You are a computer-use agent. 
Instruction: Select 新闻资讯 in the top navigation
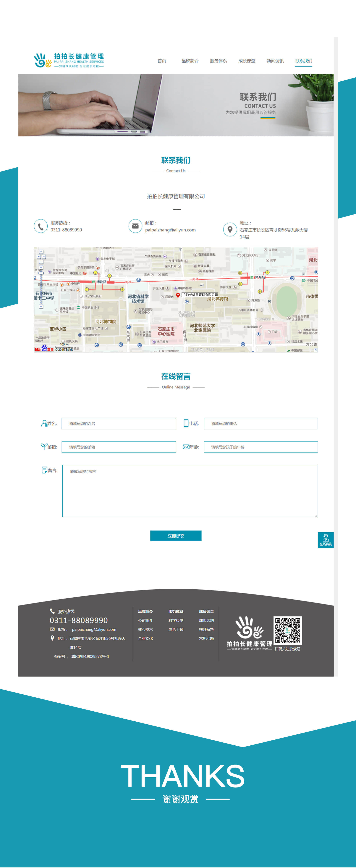pos(275,61)
